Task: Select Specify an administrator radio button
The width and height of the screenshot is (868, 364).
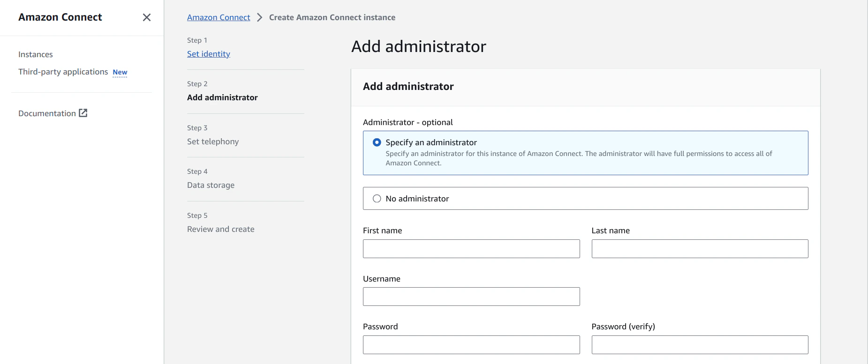Action: coord(377,142)
